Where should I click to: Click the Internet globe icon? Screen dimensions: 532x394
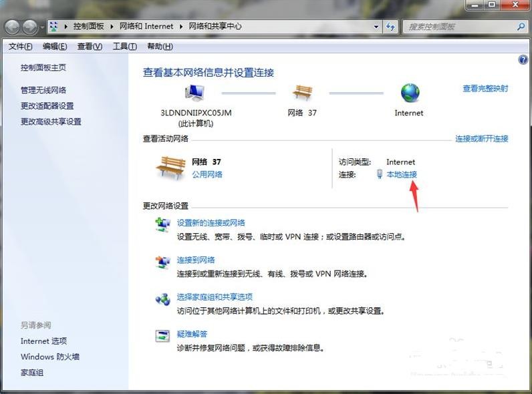[x=410, y=93]
